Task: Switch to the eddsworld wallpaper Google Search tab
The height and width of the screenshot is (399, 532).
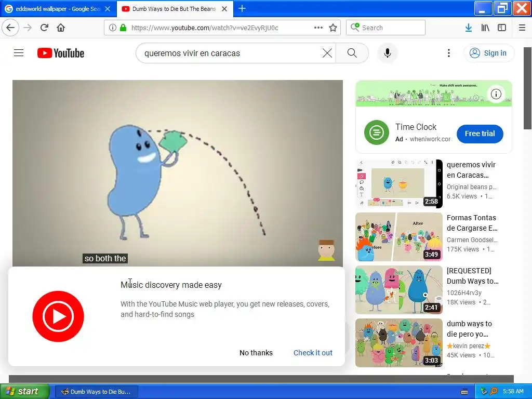Action: (x=58, y=9)
